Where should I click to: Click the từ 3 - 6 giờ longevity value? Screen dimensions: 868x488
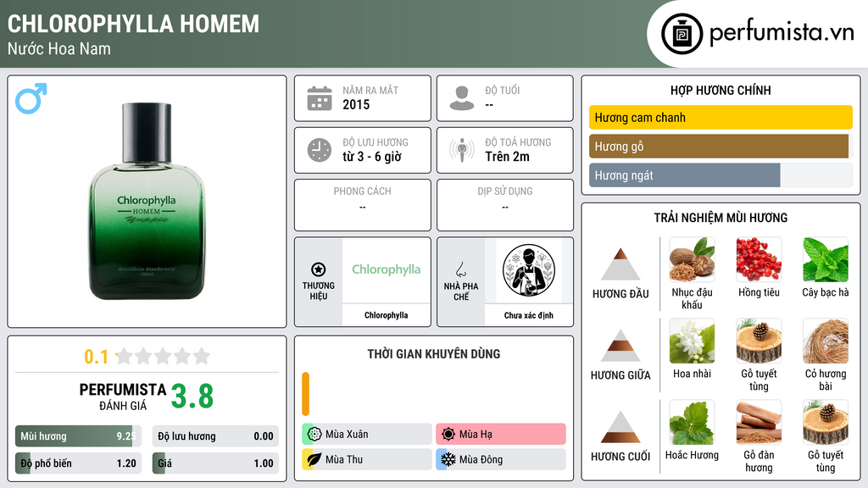(x=372, y=157)
